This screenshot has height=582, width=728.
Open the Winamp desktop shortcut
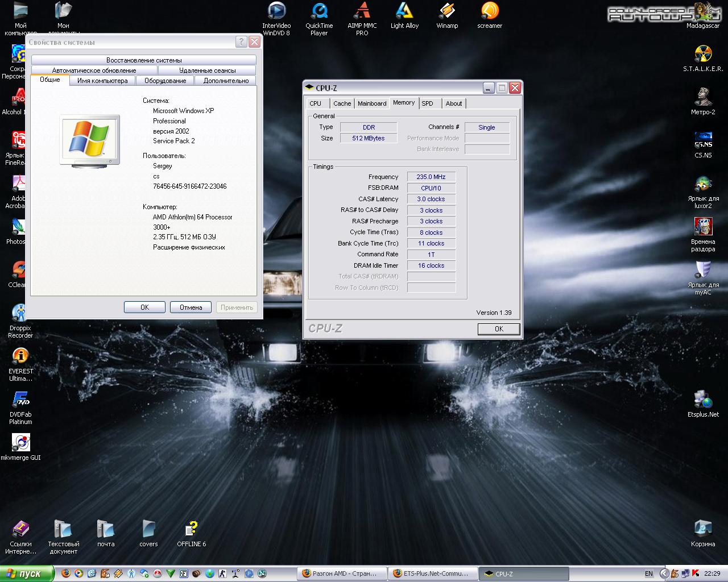pyautogui.click(x=447, y=11)
